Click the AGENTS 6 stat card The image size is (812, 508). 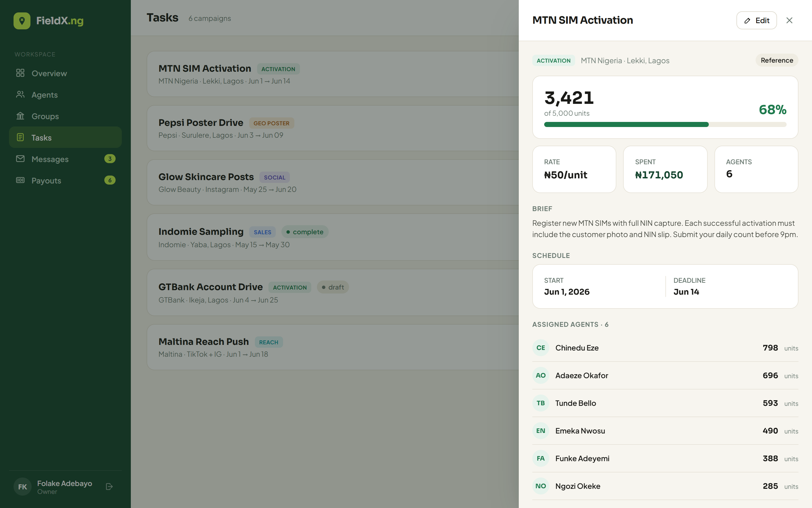point(756,169)
